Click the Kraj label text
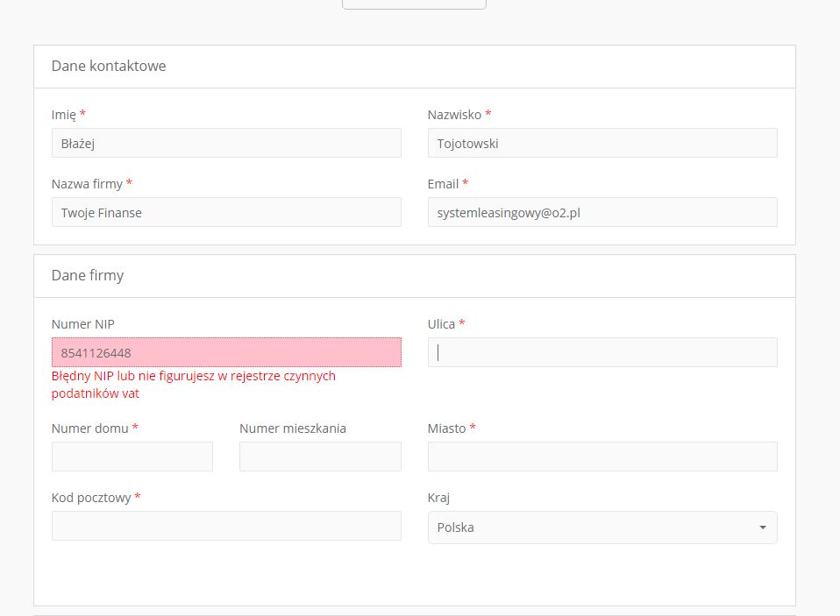 (x=438, y=498)
